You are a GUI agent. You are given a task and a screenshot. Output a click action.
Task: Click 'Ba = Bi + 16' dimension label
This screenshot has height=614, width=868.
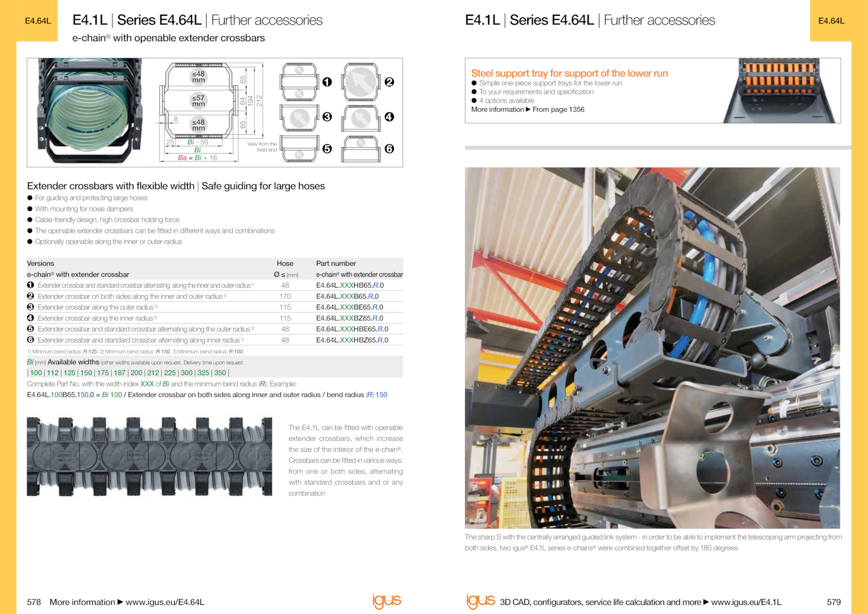197,158
